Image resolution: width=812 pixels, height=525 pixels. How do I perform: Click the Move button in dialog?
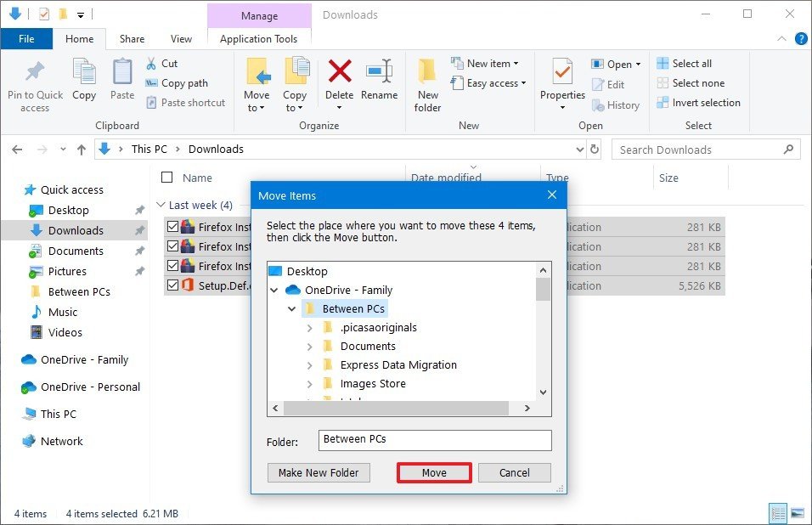pyautogui.click(x=434, y=472)
